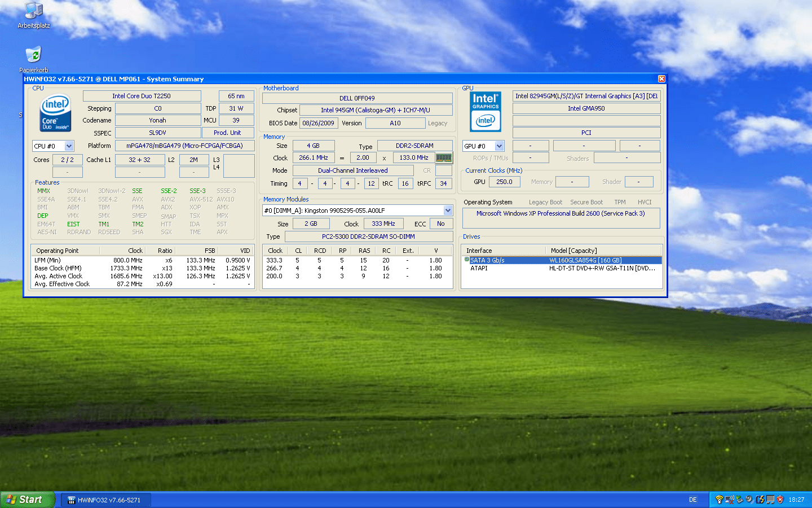This screenshot has width=812, height=508.
Task: Click the Intel Graphics logo
Action: click(486, 112)
